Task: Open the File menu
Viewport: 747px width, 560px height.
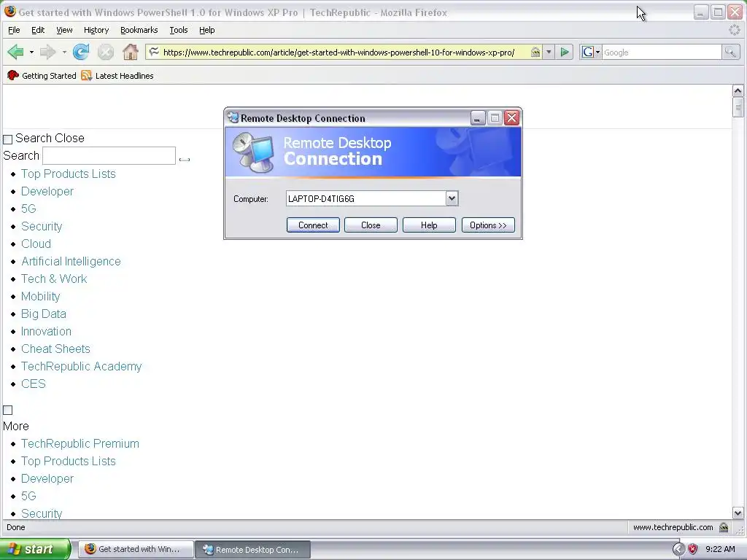Action: (14, 30)
